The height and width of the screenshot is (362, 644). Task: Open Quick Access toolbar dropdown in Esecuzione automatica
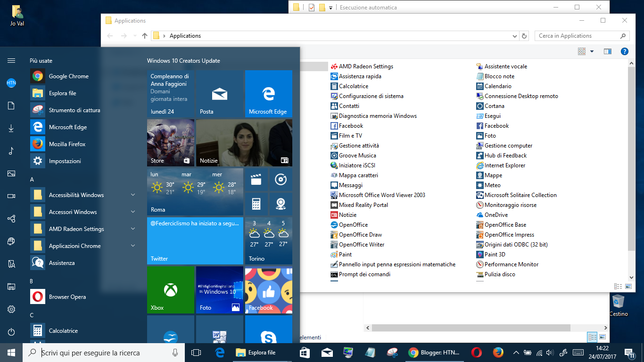[330, 8]
